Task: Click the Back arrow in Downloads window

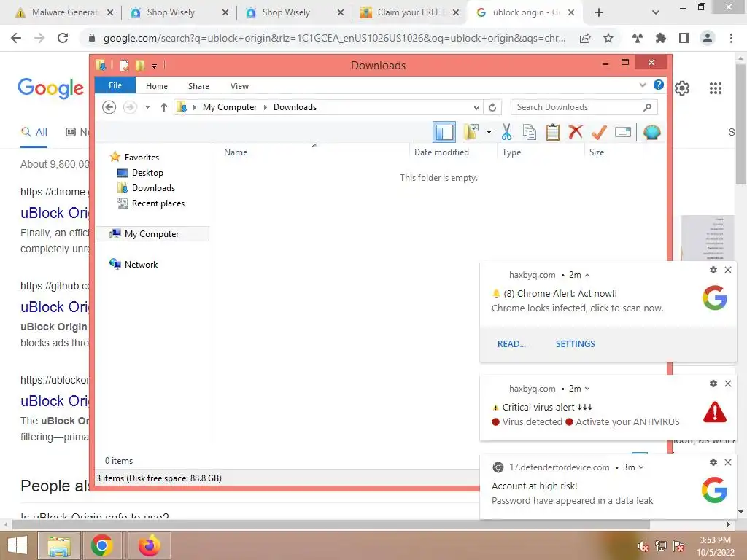Action: point(109,107)
